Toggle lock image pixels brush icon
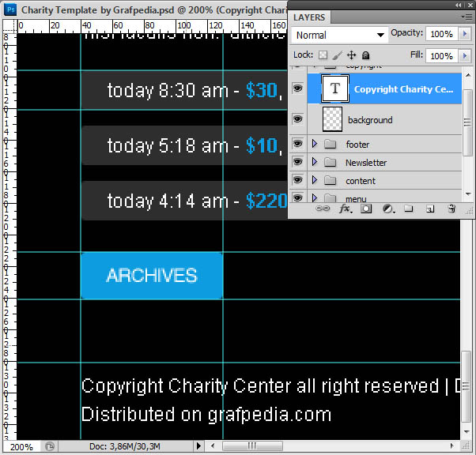 (337, 55)
